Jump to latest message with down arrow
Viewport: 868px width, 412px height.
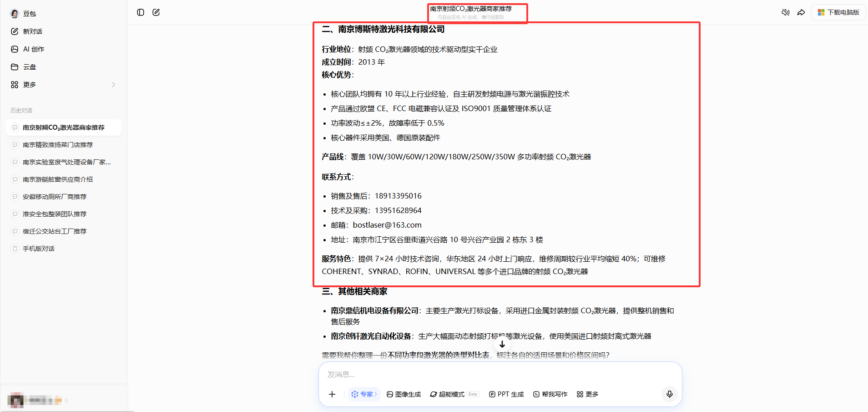pyautogui.click(x=502, y=345)
